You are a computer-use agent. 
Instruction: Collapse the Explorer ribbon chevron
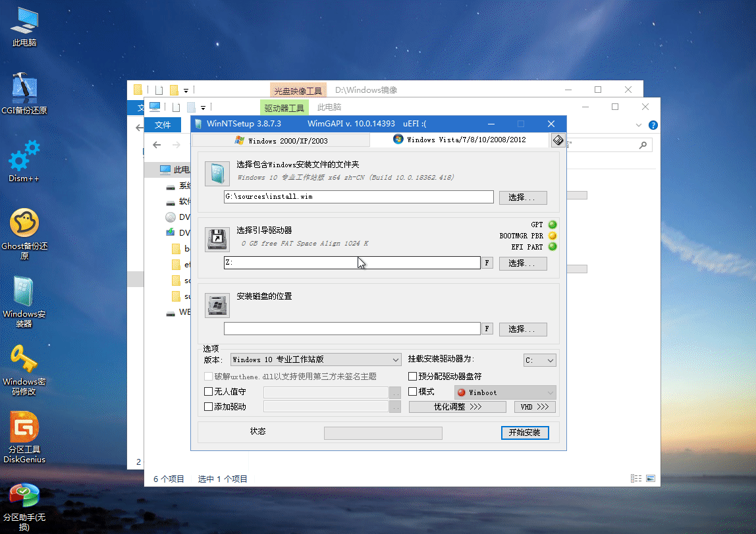pos(638,125)
